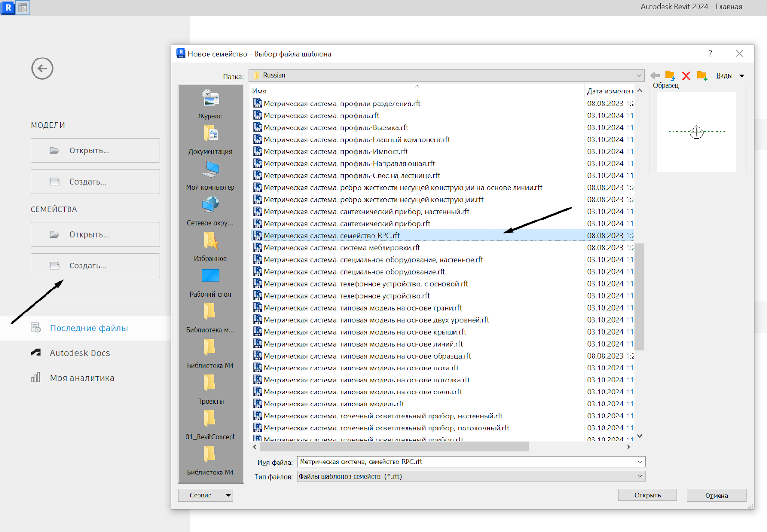Select file 'семейство RPC.rft'
This screenshot has height=532, width=767.
tap(332, 235)
